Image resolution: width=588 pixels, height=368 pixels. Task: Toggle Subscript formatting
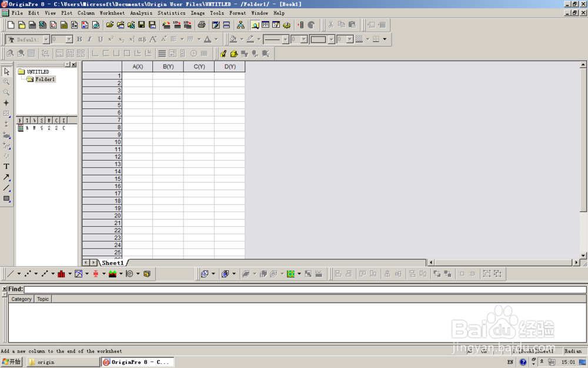click(121, 39)
